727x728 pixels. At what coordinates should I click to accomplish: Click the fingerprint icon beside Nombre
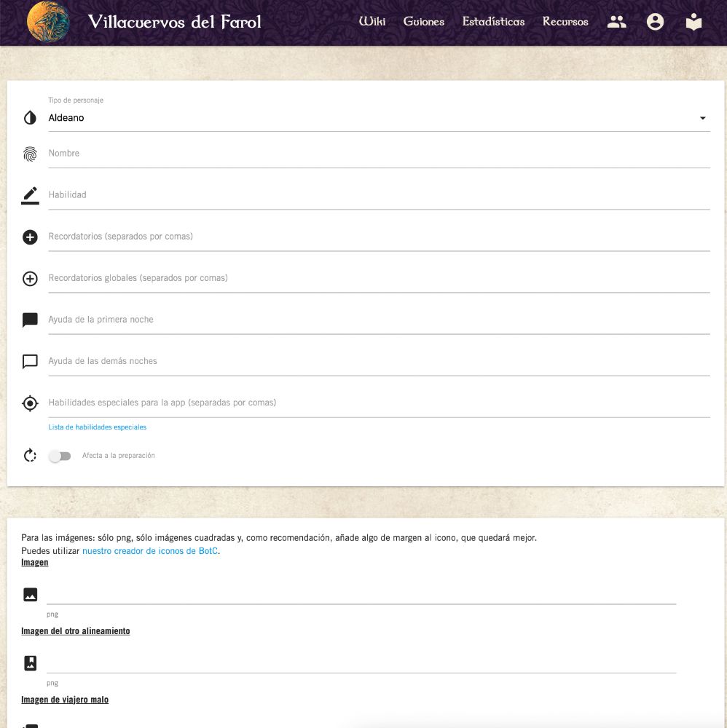(x=30, y=154)
